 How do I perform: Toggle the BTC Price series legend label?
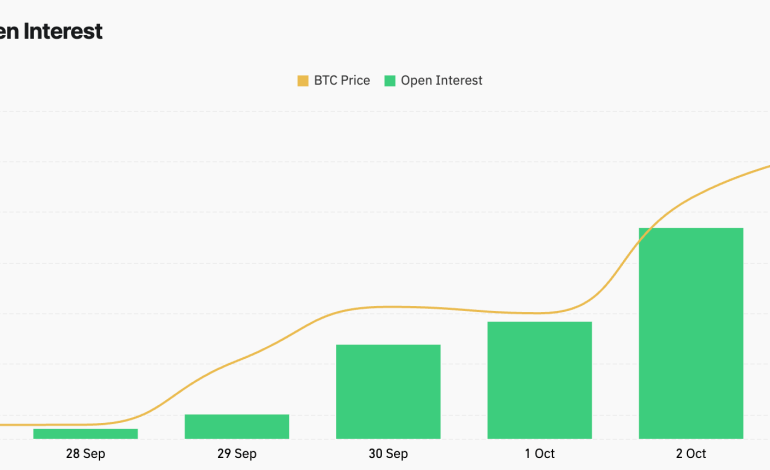point(341,80)
